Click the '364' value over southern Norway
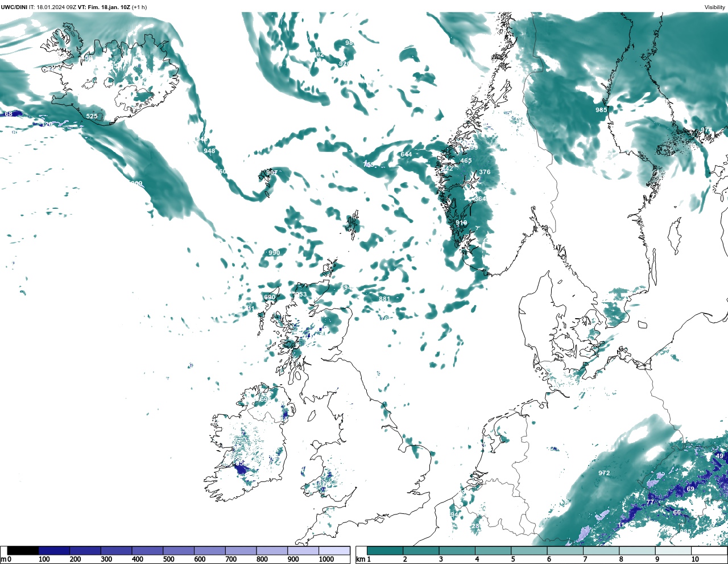 pos(481,199)
